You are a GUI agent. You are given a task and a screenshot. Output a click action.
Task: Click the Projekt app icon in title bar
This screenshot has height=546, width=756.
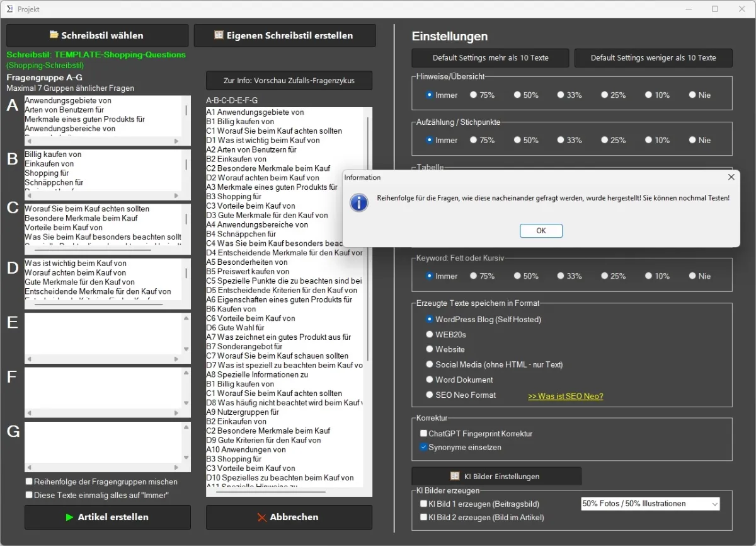point(9,9)
